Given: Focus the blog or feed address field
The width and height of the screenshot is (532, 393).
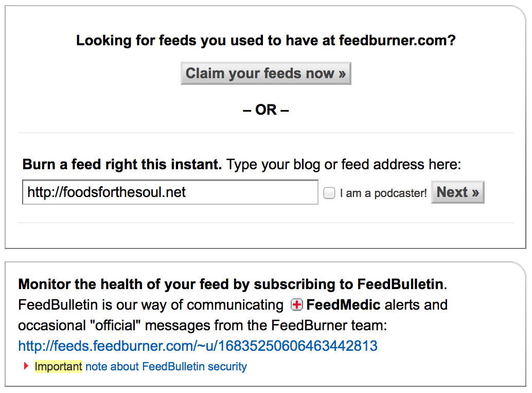Looking at the screenshot, I should [170, 192].
